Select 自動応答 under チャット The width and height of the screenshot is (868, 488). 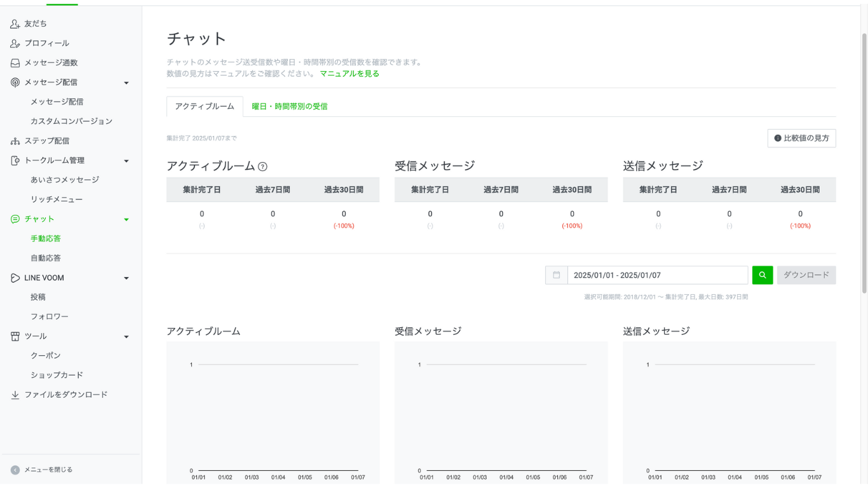pyautogui.click(x=46, y=259)
